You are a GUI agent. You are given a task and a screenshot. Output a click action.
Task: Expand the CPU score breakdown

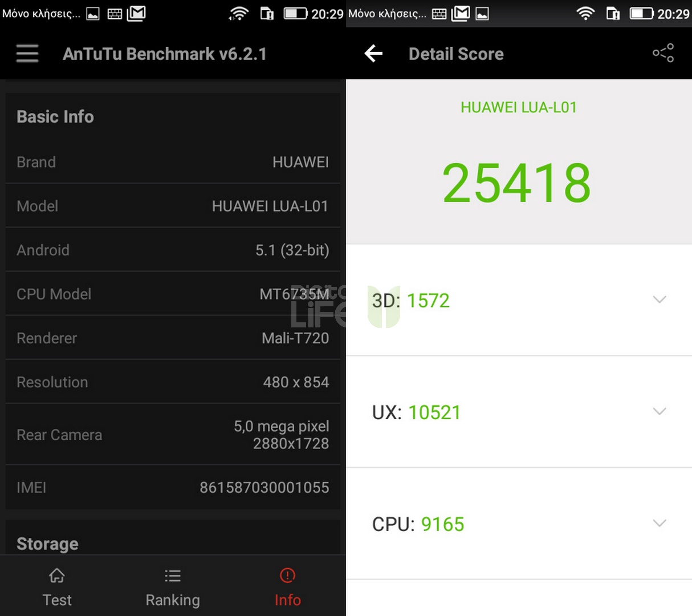(x=660, y=523)
